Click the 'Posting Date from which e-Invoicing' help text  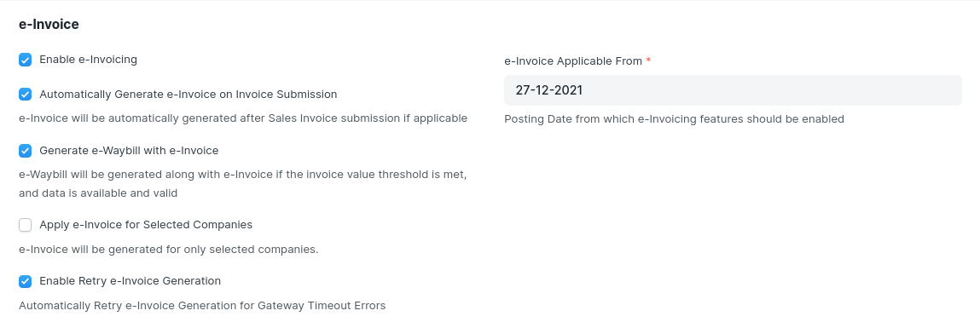pos(675,118)
